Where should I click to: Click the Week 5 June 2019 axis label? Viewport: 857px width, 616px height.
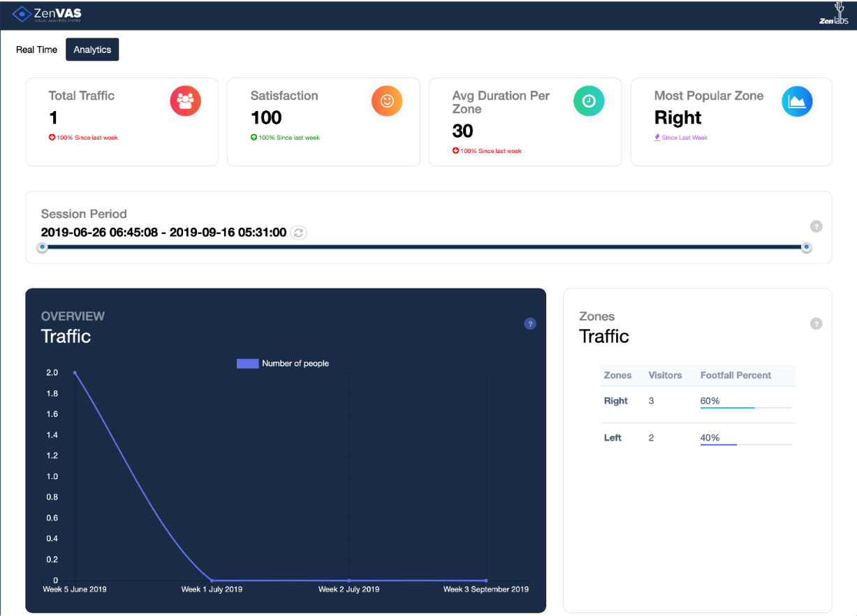pos(75,589)
